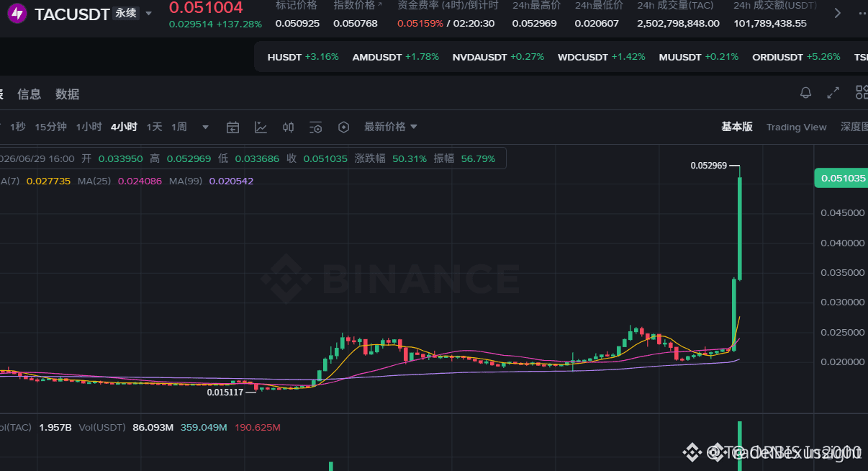Switch chart to Trading View mode
The image size is (868, 471).
[796, 127]
